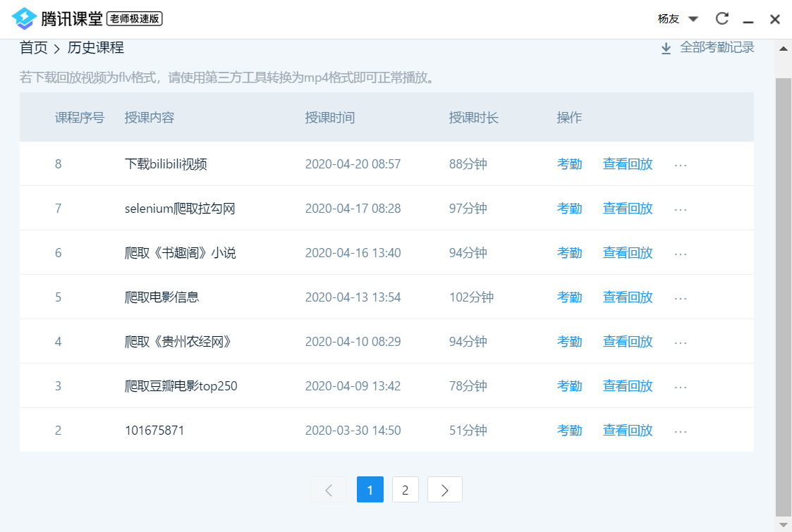Click the vertical scrollbar on the right
The height and width of the screenshot is (532, 792).
pyautogui.click(x=782, y=282)
